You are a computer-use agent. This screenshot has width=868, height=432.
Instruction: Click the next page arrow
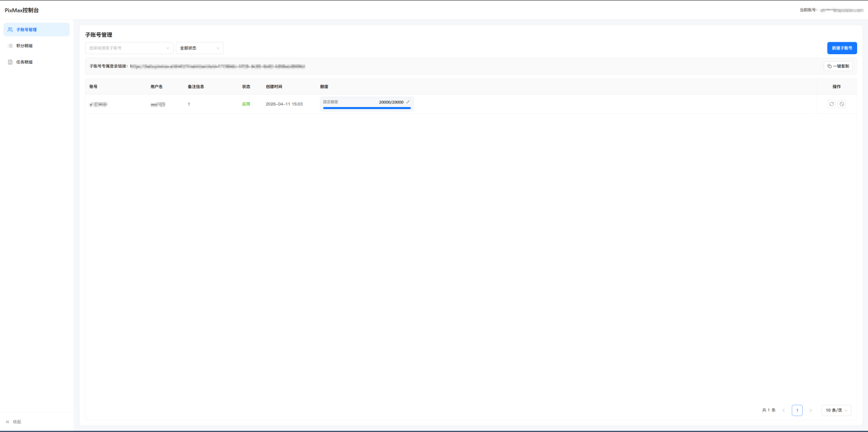[x=810, y=410]
